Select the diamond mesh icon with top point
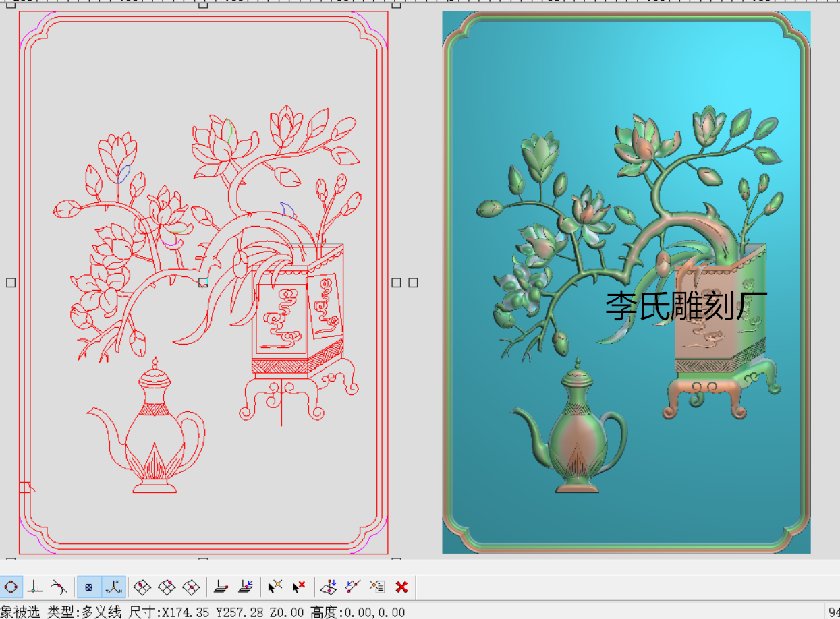The height and width of the screenshot is (619, 840). pos(167,587)
